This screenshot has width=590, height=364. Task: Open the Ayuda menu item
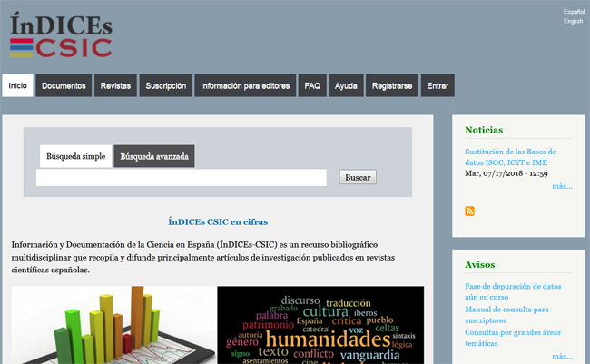pyautogui.click(x=346, y=86)
